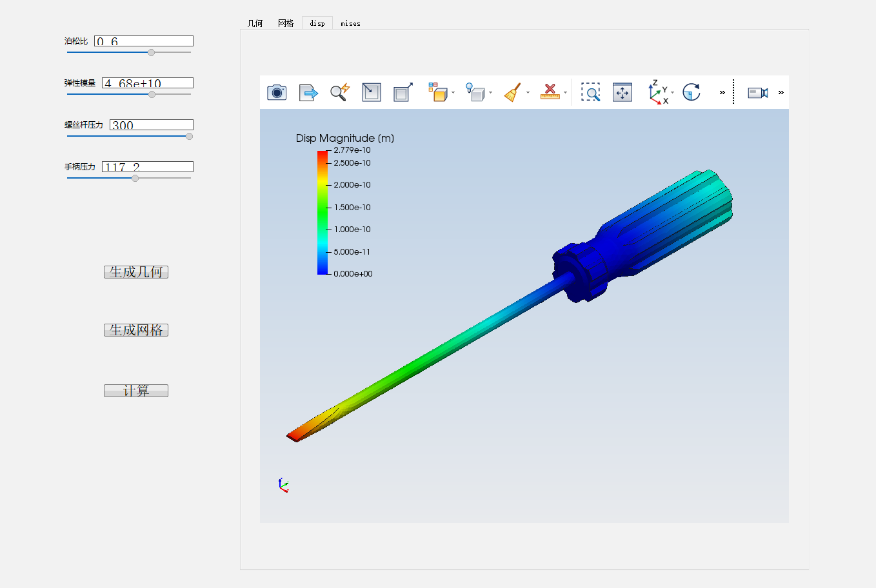Select the disp tab

click(317, 23)
